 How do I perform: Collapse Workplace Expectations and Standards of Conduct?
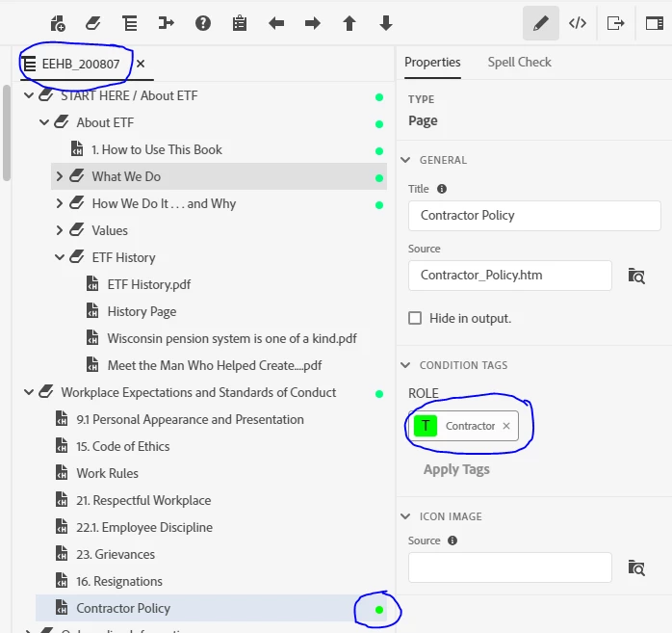[29, 392]
